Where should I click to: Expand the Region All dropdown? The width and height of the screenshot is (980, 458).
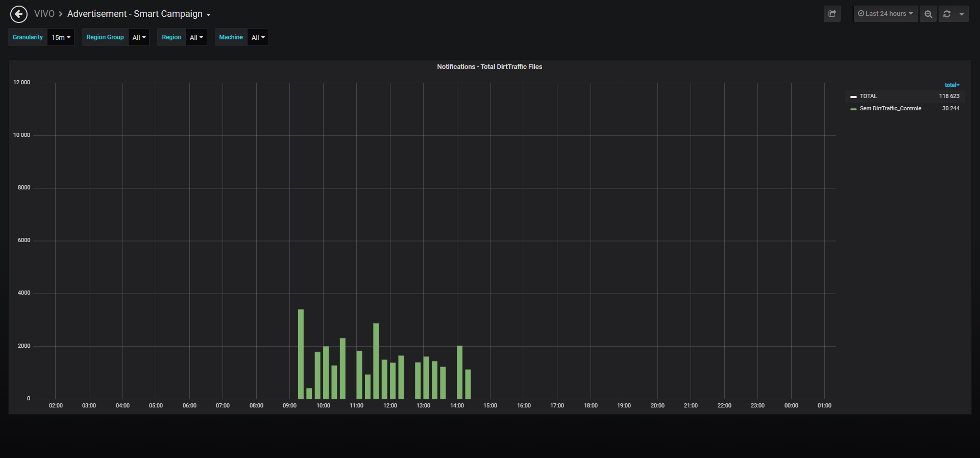[196, 37]
